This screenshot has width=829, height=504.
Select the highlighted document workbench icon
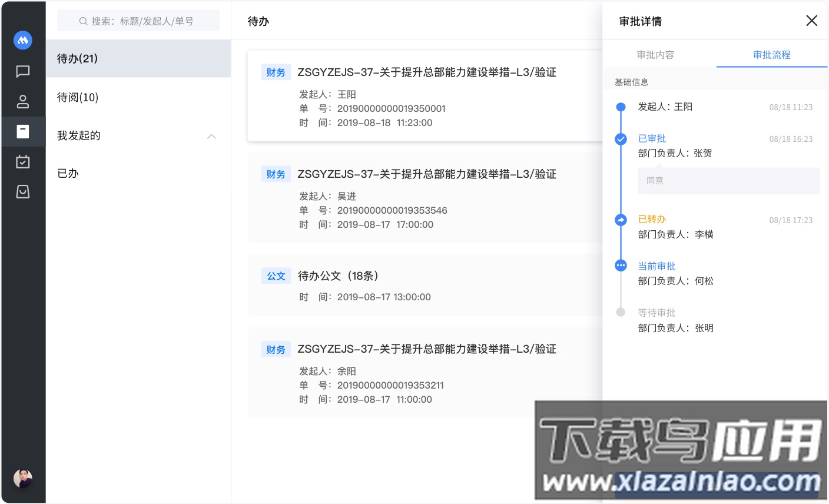pos(23,131)
